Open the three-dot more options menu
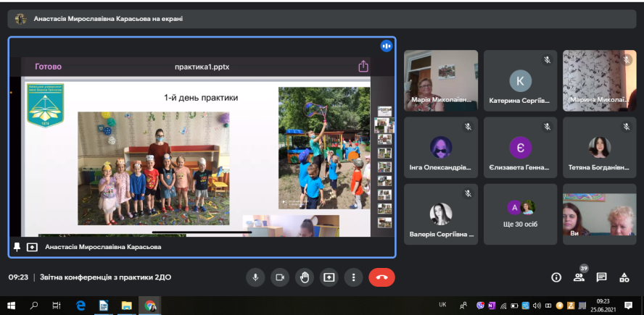The image size is (644, 315). (x=353, y=277)
